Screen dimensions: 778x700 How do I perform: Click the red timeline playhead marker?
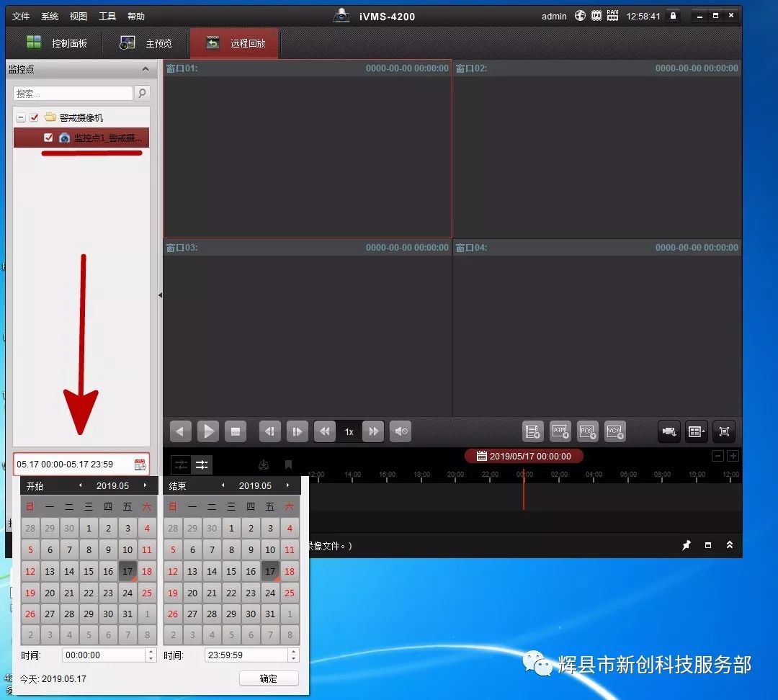click(524, 489)
